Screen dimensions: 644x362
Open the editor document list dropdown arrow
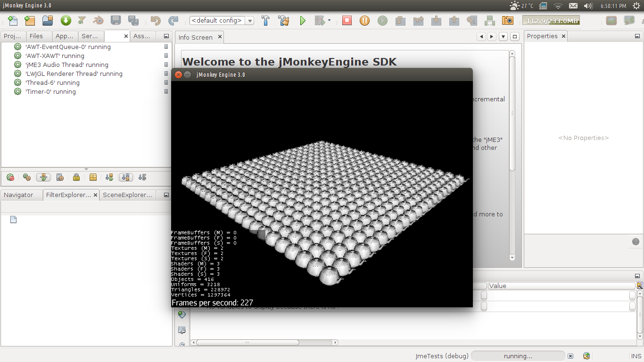pos(503,37)
